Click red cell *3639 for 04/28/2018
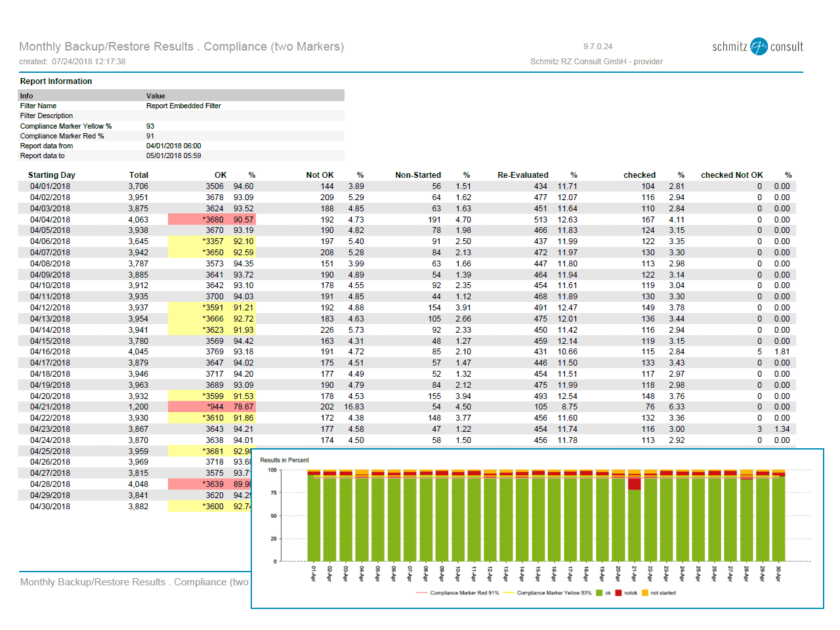840x630 pixels. (x=213, y=484)
